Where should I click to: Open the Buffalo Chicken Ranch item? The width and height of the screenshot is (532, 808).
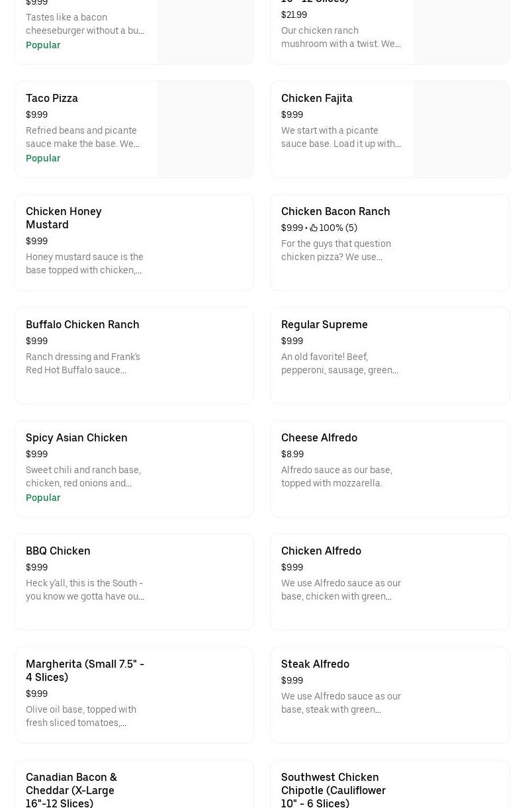pos(134,355)
